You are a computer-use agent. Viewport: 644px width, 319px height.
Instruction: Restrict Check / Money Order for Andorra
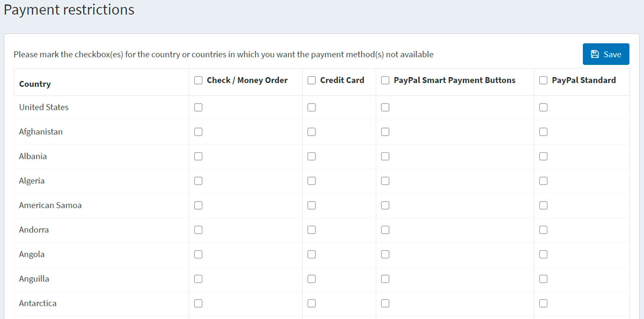click(x=198, y=230)
